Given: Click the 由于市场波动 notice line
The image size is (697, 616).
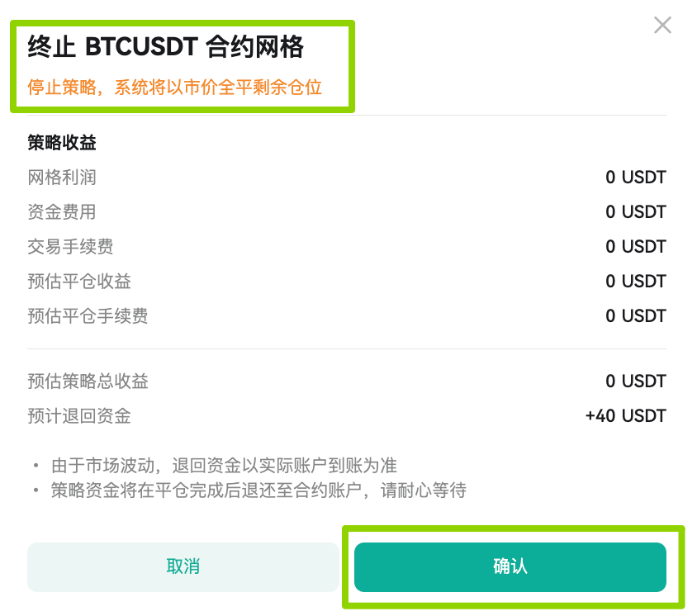Looking at the screenshot, I should point(224,466).
